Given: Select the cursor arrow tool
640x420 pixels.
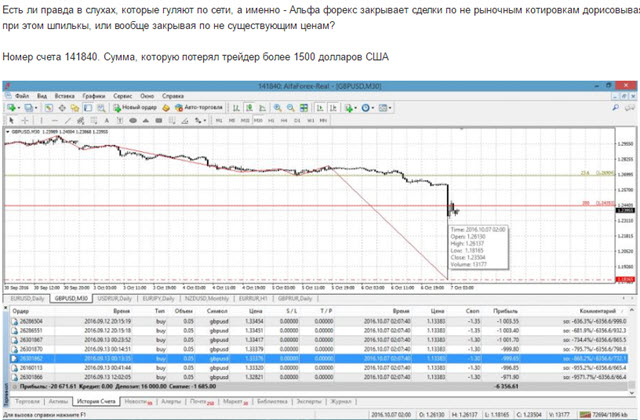Looking at the screenshot, I should tap(11, 120).
